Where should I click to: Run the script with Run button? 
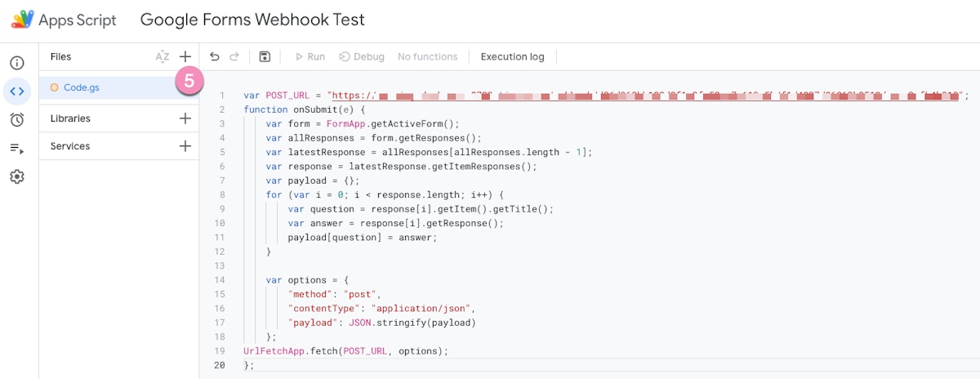[x=310, y=56]
